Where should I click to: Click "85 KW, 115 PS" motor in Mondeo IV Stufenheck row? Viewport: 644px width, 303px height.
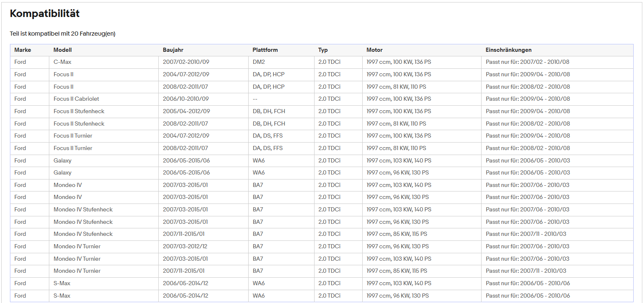397,234
